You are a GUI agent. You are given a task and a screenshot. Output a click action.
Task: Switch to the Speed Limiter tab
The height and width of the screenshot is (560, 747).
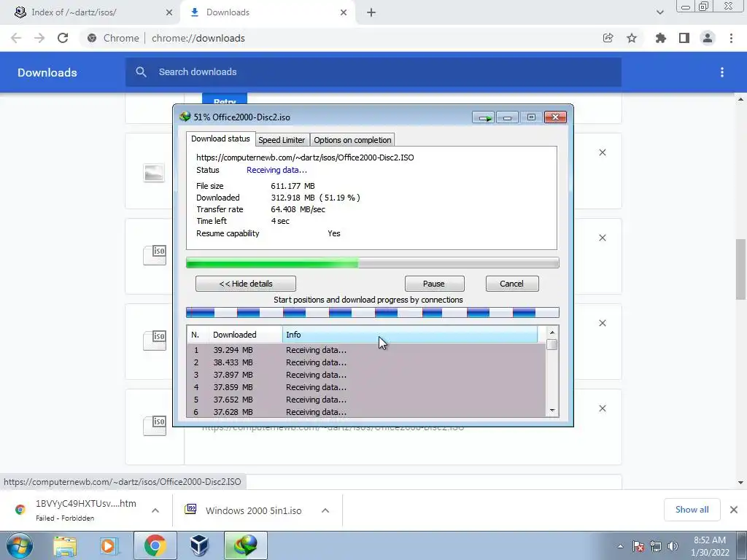[x=282, y=140]
